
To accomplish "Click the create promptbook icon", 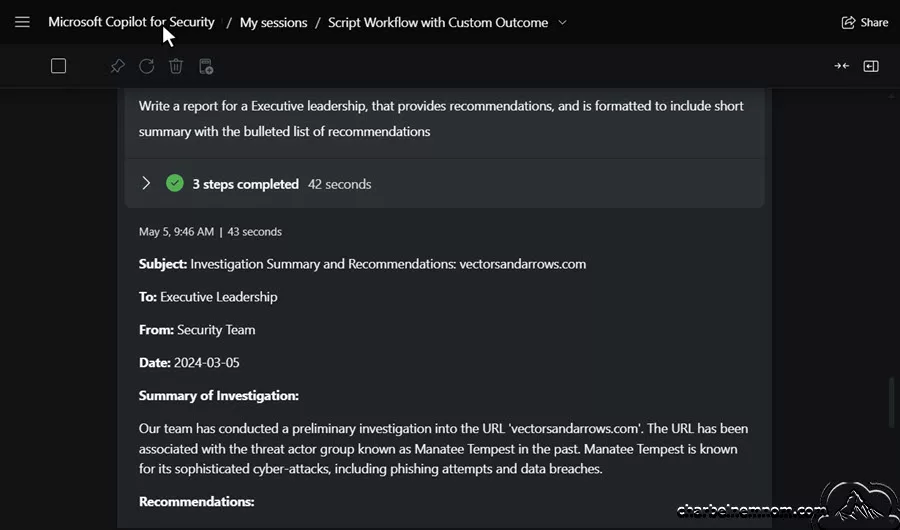I will 206,66.
